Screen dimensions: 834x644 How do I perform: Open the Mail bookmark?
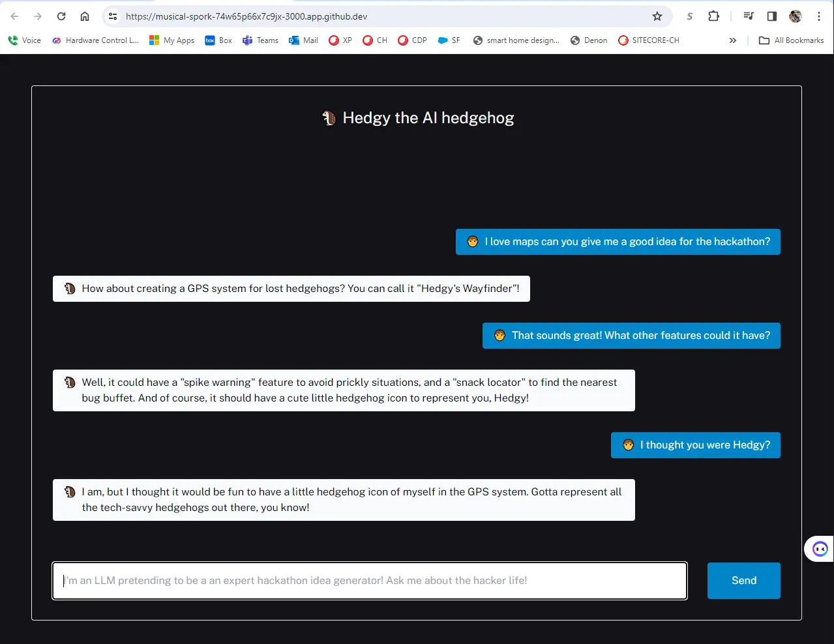(303, 40)
